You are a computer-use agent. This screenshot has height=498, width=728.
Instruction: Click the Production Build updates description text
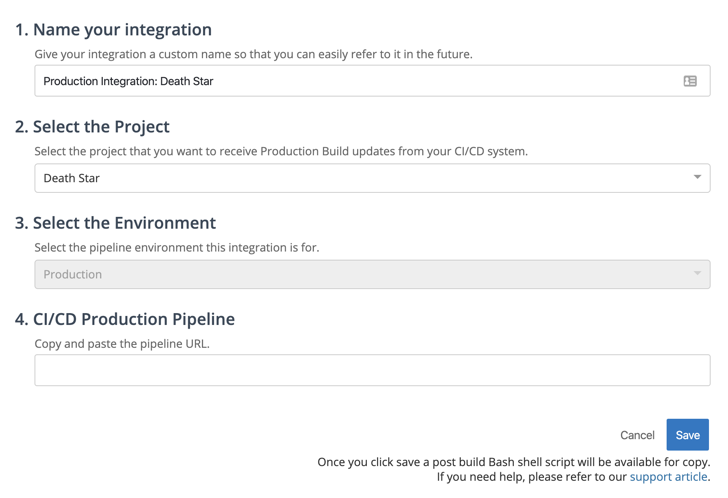point(280,151)
